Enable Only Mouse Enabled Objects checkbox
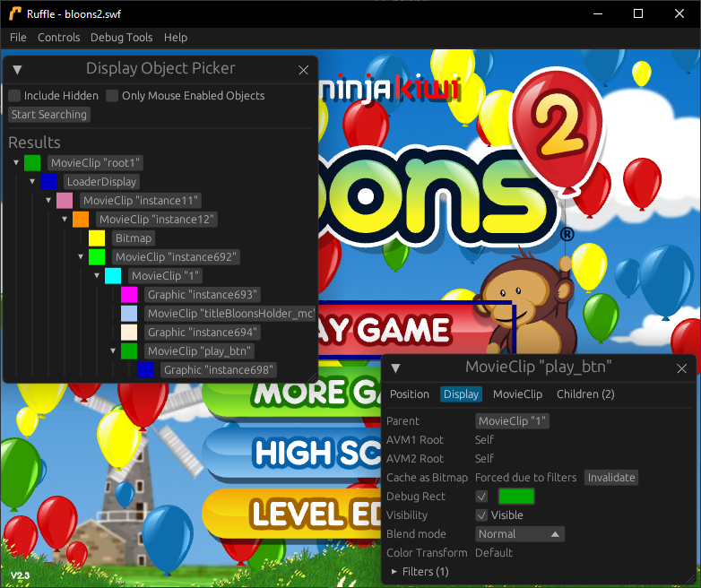 (112, 96)
